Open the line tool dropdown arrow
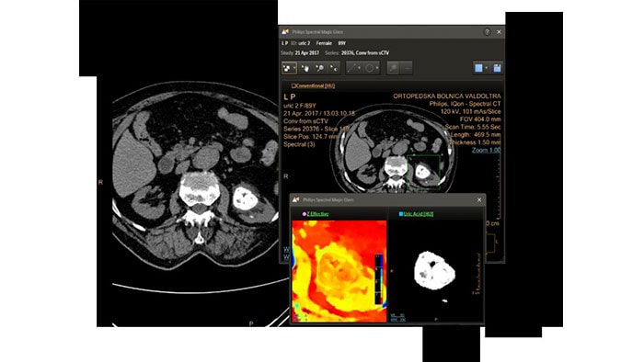The width and height of the screenshot is (644, 362). click(x=360, y=68)
